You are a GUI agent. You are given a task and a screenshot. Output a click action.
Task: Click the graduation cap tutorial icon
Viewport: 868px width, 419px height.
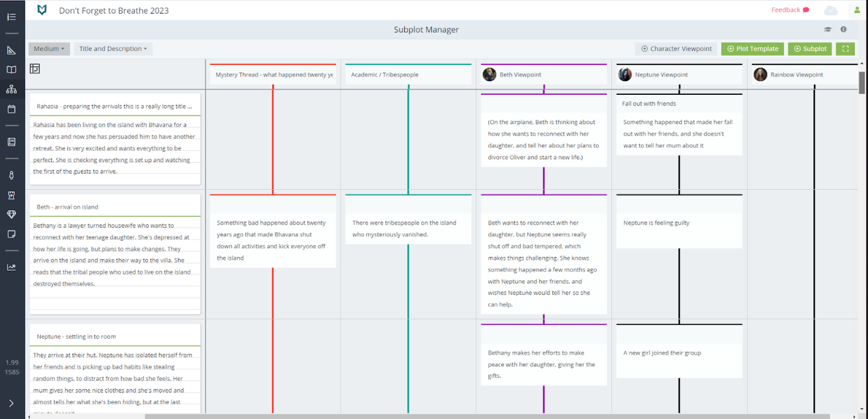(x=828, y=29)
